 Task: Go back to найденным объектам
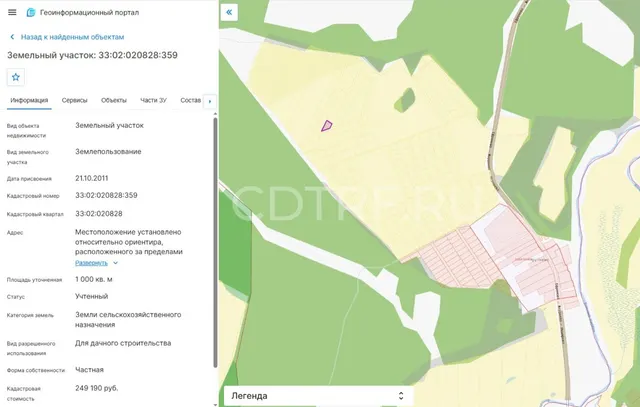pos(73,37)
